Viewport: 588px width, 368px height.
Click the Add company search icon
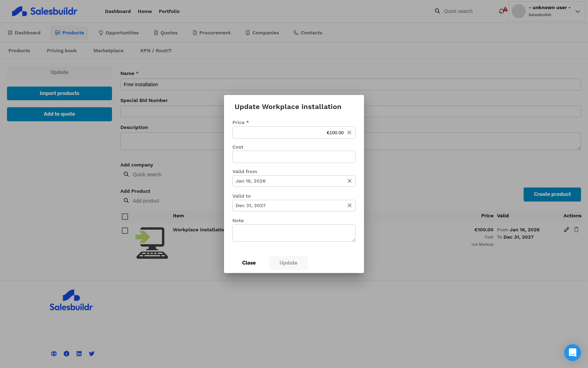coord(126,174)
